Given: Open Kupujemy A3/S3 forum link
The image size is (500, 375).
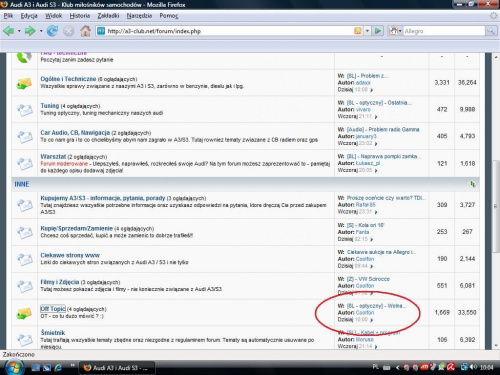Looking at the screenshot, I should click(103, 198).
